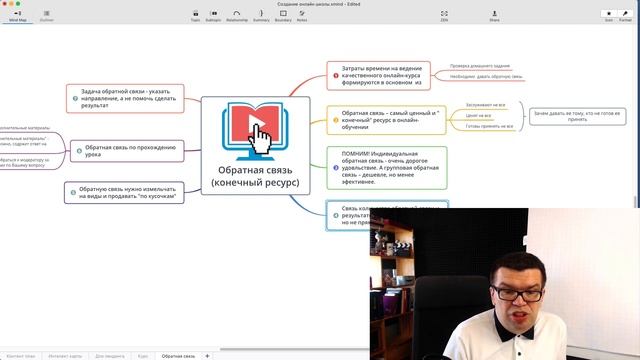Select topic 'Обратная связь – самый ценный и конечный ресурс'
Image resolution: width=640 pixels, height=360 pixels.
coord(387,120)
